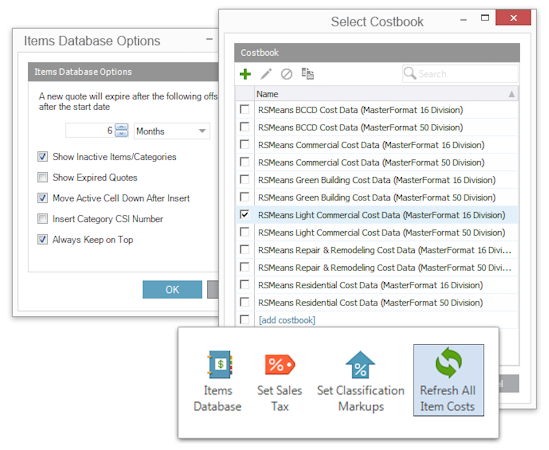Check RSMeans Residential 50 Division checkbox

[x=244, y=302]
